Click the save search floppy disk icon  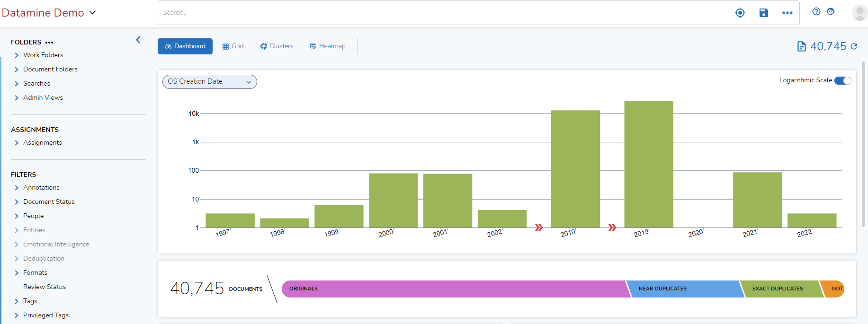tap(763, 13)
